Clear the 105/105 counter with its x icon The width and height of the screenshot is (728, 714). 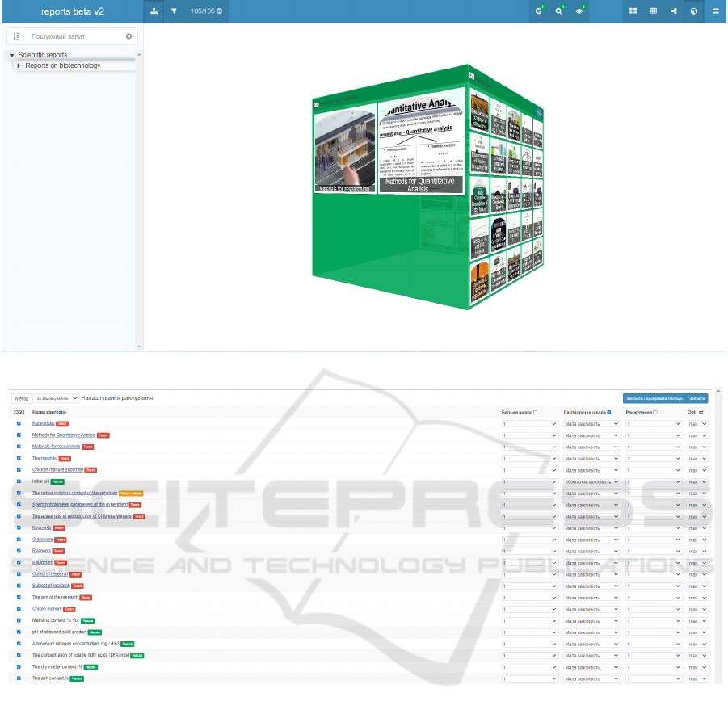(219, 11)
